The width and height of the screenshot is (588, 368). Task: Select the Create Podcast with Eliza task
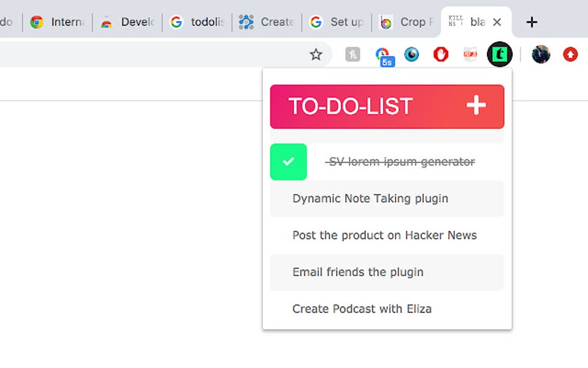pyautogui.click(x=361, y=309)
